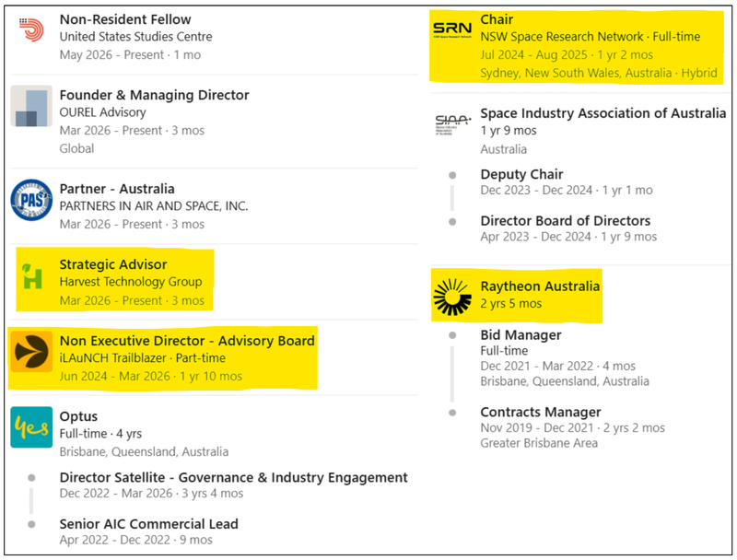Viewport: 737px width, 560px height.
Task: Select NSW Space Research Network · Full-time text
Action: pyautogui.click(x=591, y=37)
